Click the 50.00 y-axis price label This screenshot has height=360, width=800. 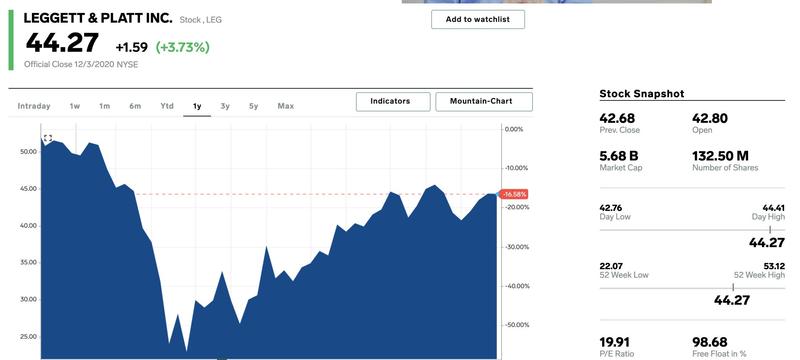click(29, 151)
